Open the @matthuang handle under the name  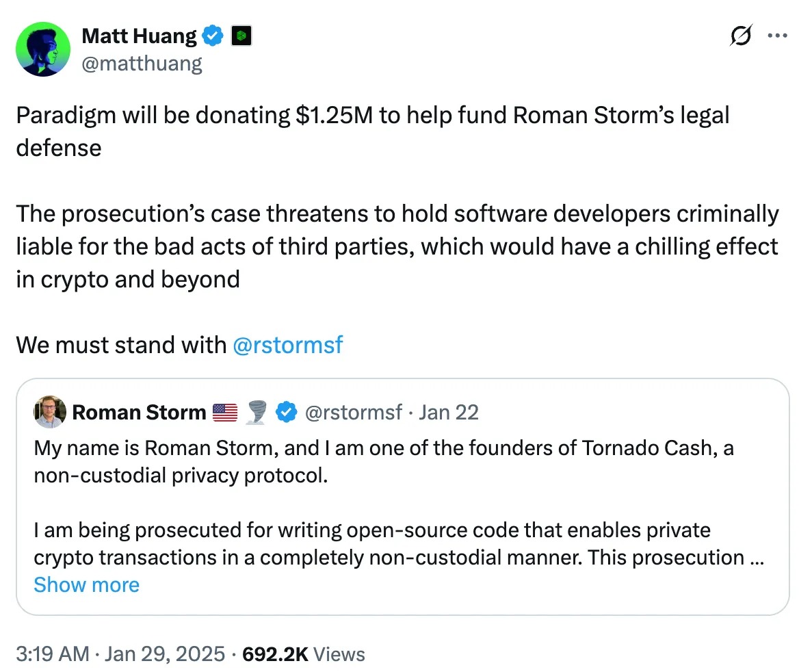[142, 64]
